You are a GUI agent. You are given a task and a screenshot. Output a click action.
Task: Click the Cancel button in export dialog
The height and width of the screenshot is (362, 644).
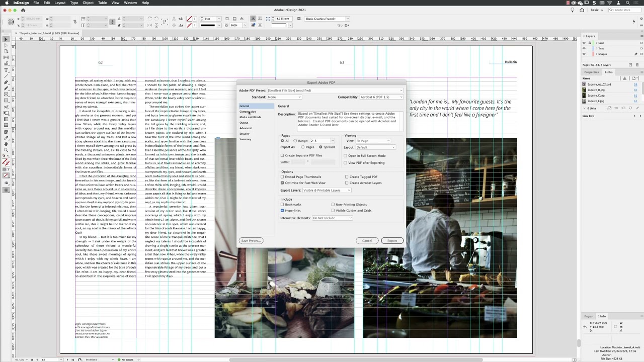(367, 241)
